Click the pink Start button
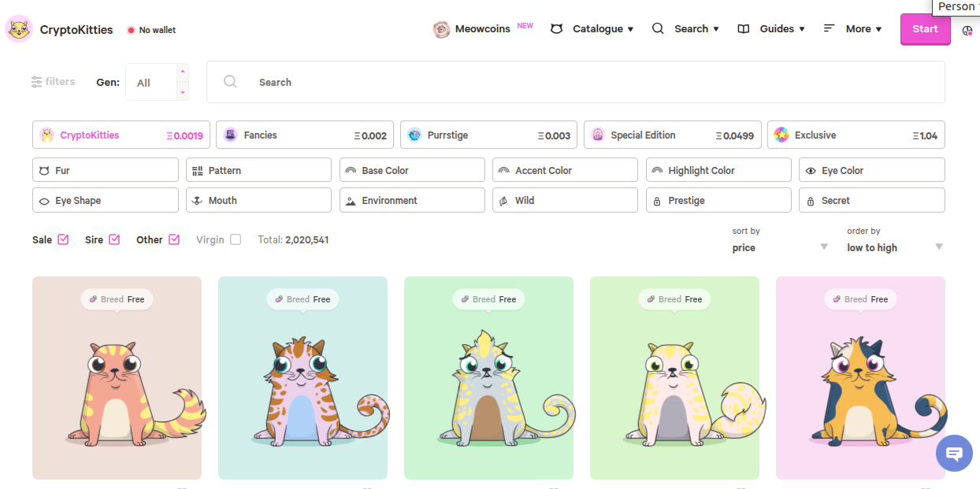This screenshot has height=489, width=980. click(x=926, y=29)
